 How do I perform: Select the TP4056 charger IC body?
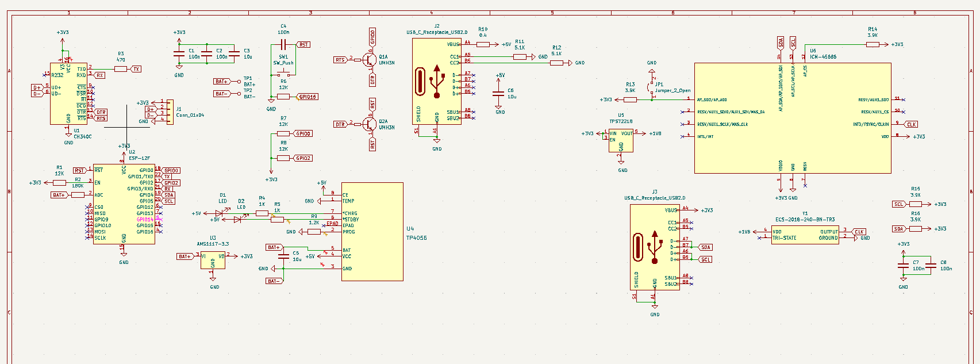point(372,232)
